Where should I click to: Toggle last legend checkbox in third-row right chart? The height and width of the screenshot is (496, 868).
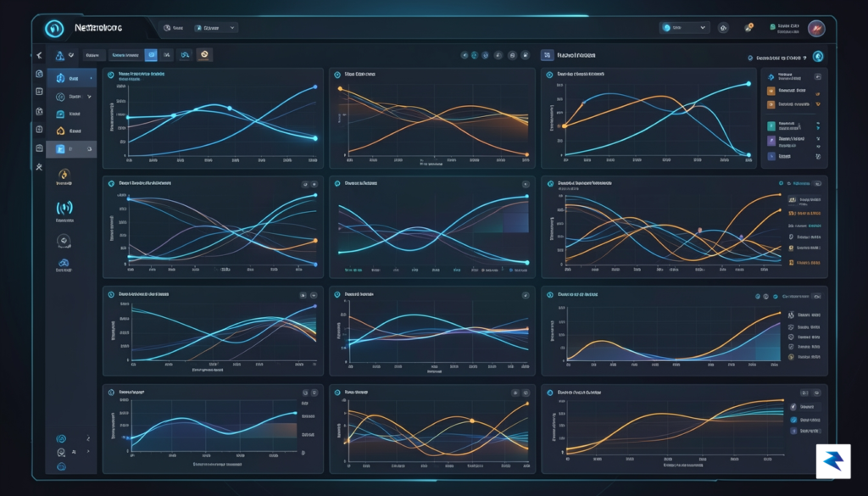[791, 357]
